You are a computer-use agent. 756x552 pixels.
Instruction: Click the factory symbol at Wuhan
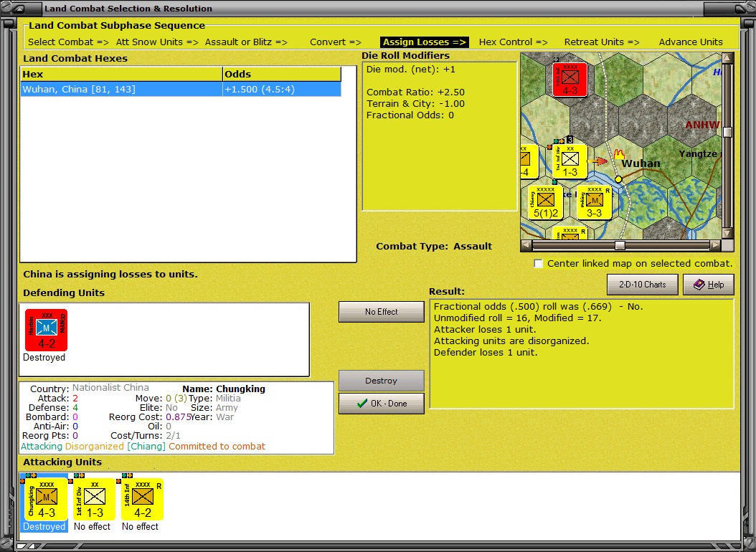618,154
